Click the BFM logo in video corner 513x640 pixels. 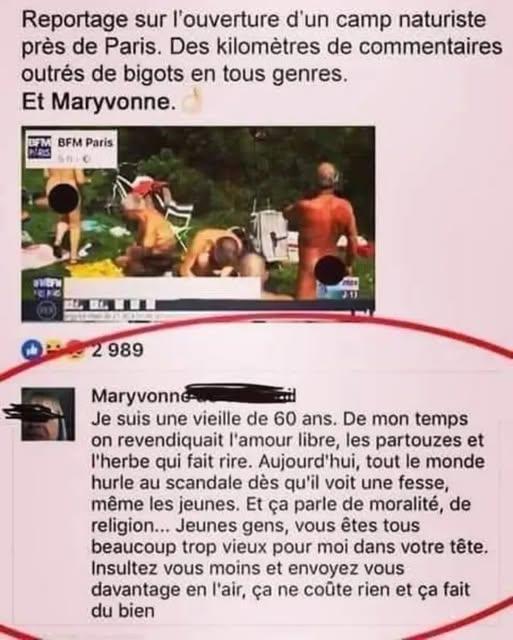point(49,287)
